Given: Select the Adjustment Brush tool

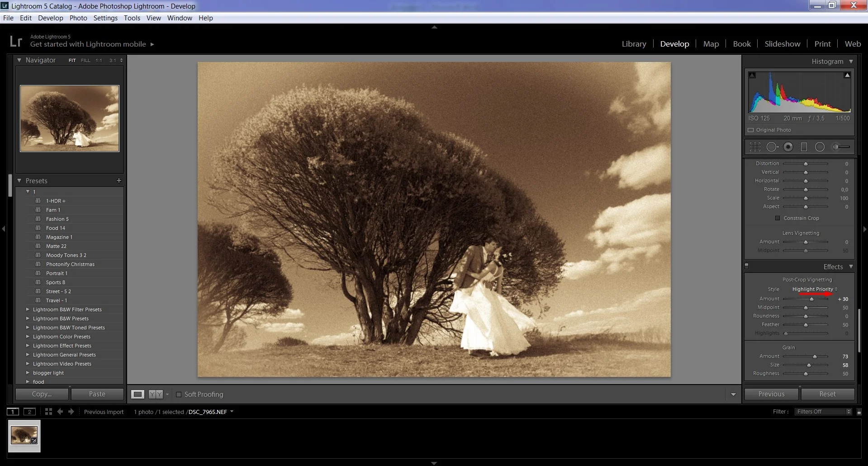Looking at the screenshot, I should [x=841, y=147].
